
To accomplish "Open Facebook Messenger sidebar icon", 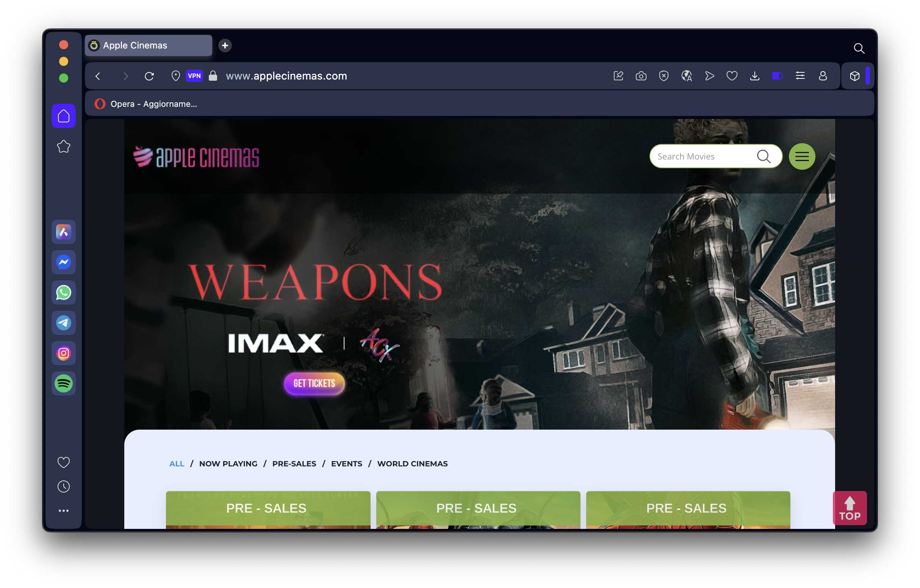I will (x=63, y=262).
